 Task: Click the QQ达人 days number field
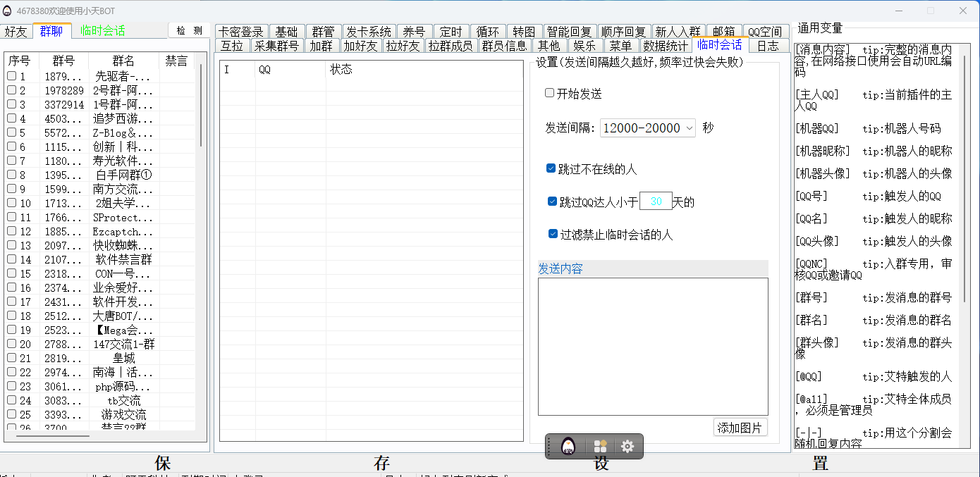[x=656, y=202]
